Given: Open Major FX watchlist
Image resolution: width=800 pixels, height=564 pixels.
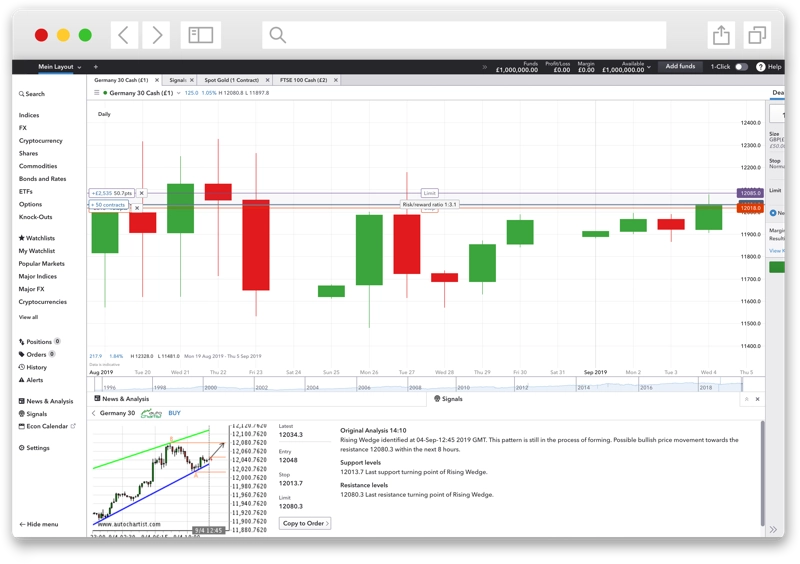Looking at the screenshot, I should [x=31, y=289].
